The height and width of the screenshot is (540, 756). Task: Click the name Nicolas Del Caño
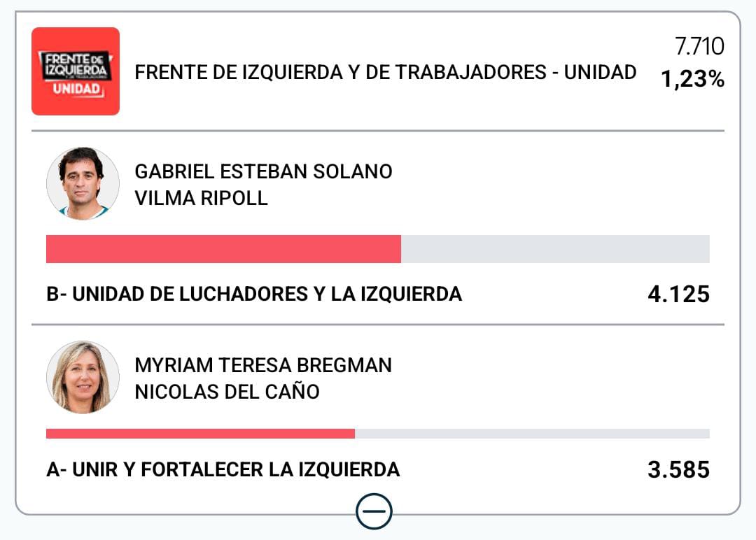point(227,392)
